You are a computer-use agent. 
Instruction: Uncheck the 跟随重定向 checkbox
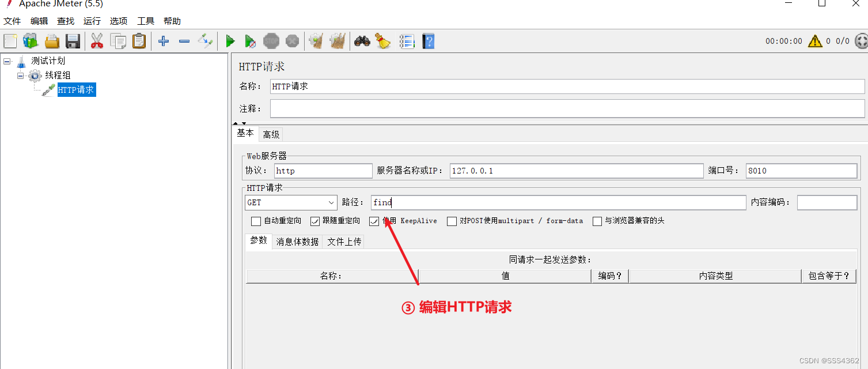(x=315, y=221)
